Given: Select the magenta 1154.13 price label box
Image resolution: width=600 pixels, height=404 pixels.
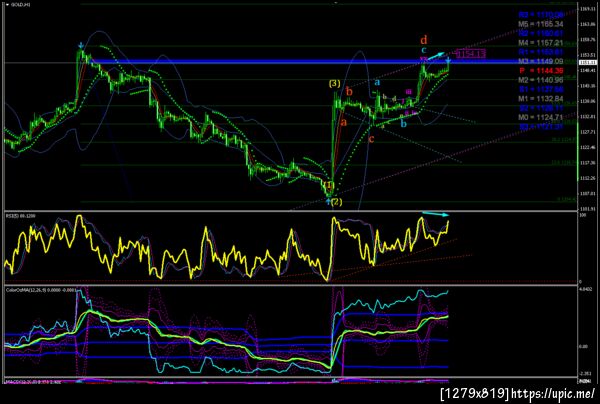Looking at the screenshot, I should click(471, 54).
